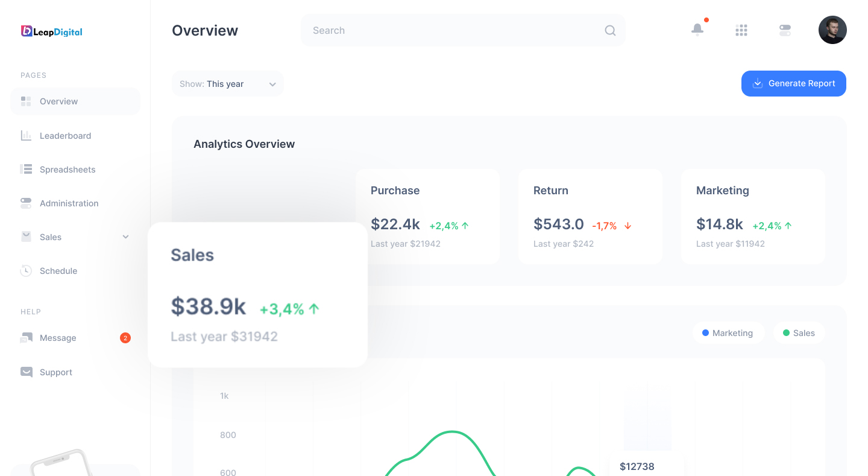Click the Message unread badge showing 2
Image resolution: width=868 pixels, height=476 pixels.
(x=125, y=338)
